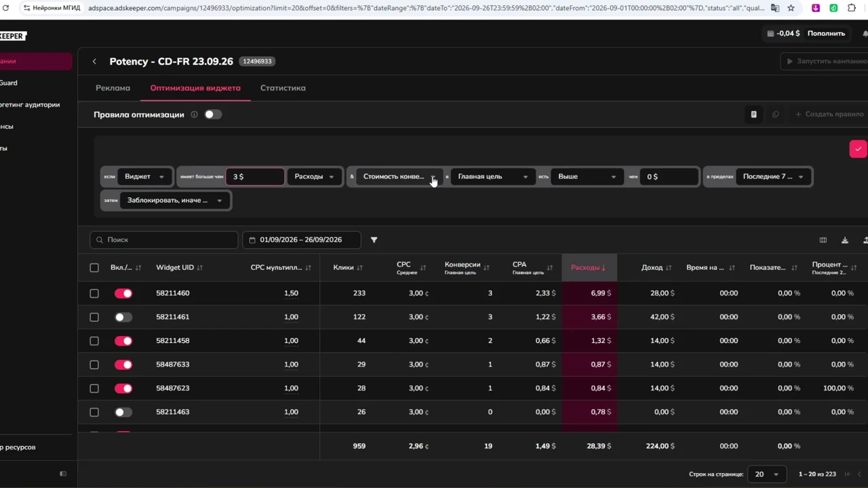The width and height of the screenshot is (868, 488).
Task: Click the wallet balance icon
Action: [x=770, y=33]
